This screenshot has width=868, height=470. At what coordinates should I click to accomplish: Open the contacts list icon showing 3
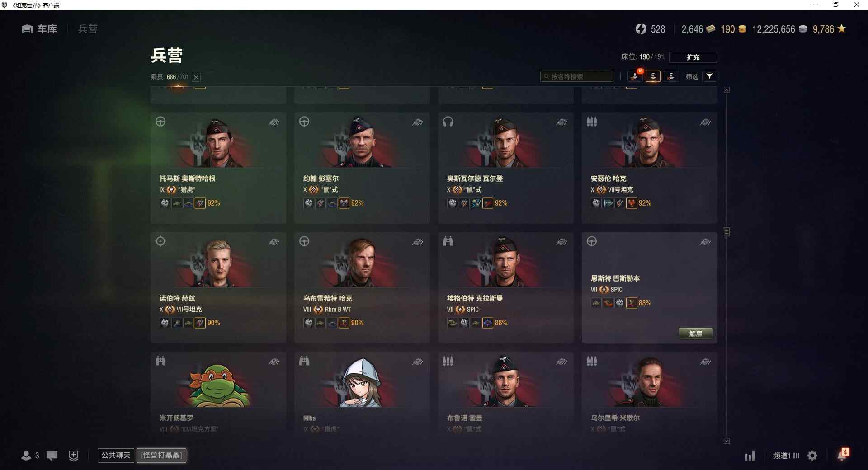coord(30,456)
